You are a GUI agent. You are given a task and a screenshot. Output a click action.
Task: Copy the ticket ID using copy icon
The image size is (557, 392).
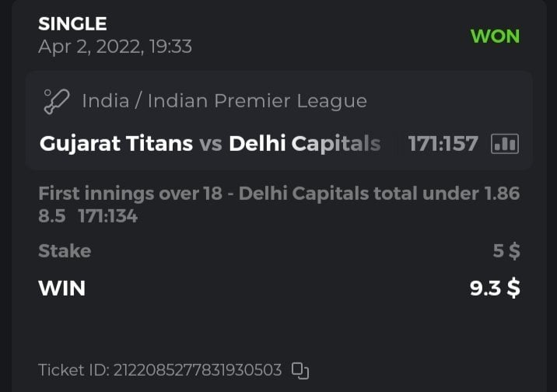(x=300, y=370)
